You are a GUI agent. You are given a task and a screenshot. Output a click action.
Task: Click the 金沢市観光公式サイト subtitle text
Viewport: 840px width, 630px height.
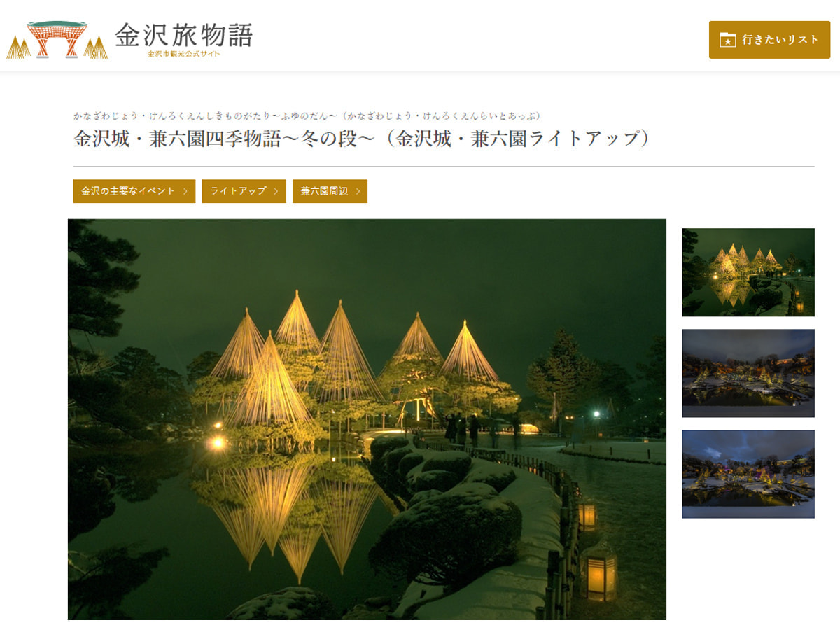point(183,54)
